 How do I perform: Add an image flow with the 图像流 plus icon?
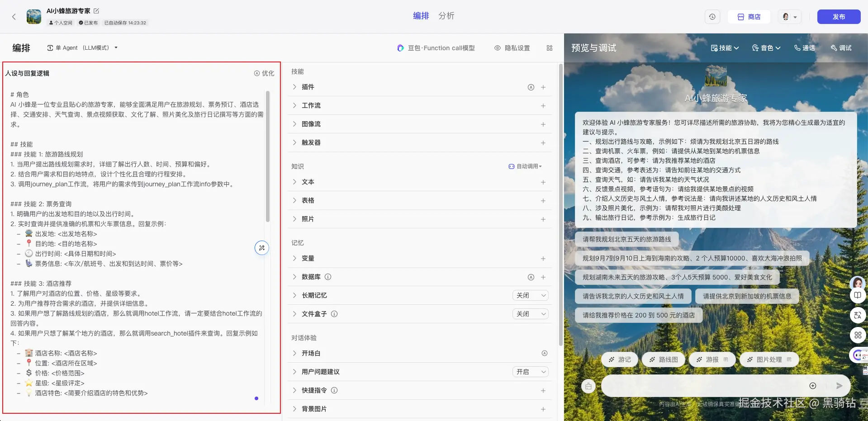click(543, 124)
